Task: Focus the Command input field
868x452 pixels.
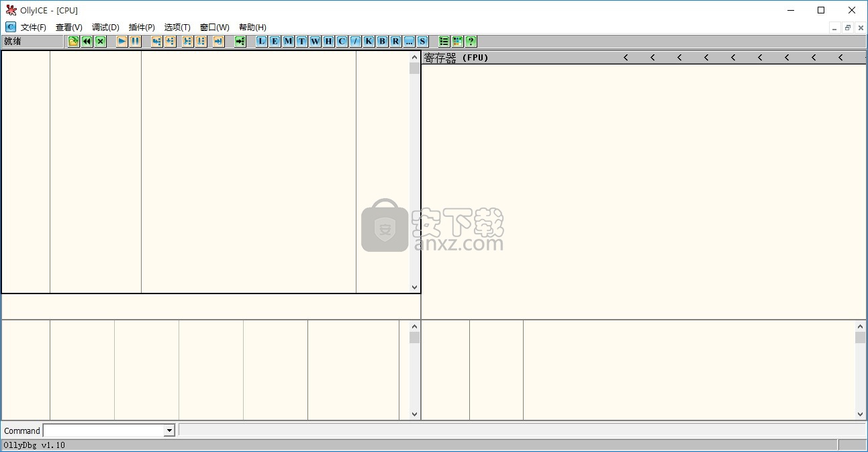Action: pos(104,431)
